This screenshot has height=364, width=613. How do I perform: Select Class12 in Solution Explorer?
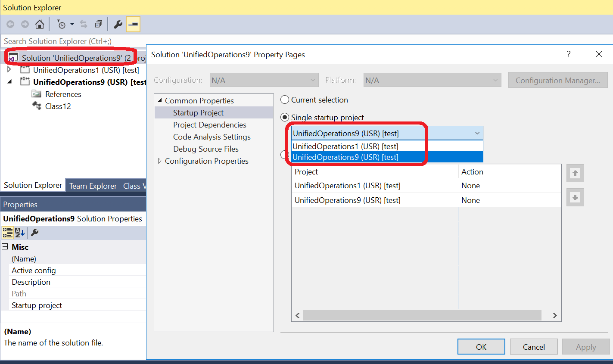coord(58,106)
